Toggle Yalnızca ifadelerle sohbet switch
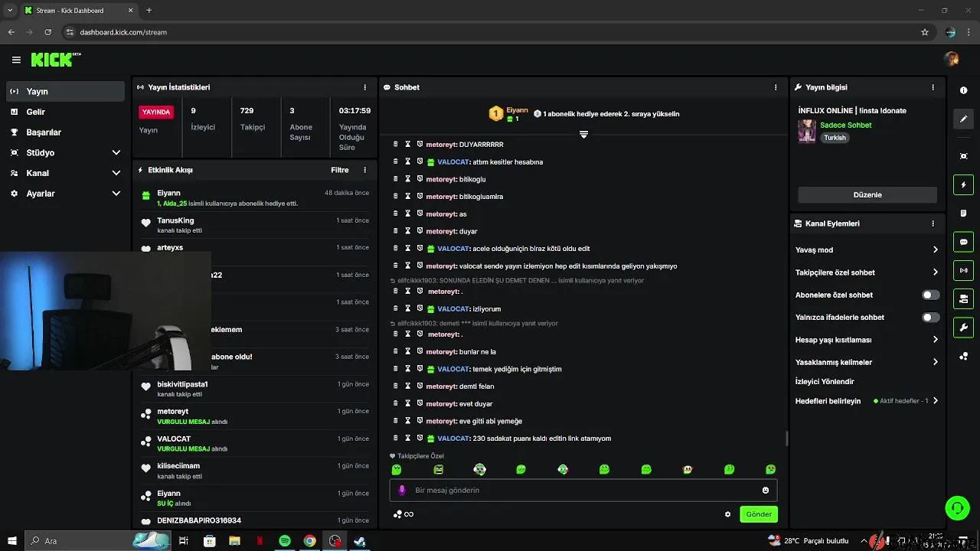The width and height of the screenshot is (980, 551). point(930,317)
